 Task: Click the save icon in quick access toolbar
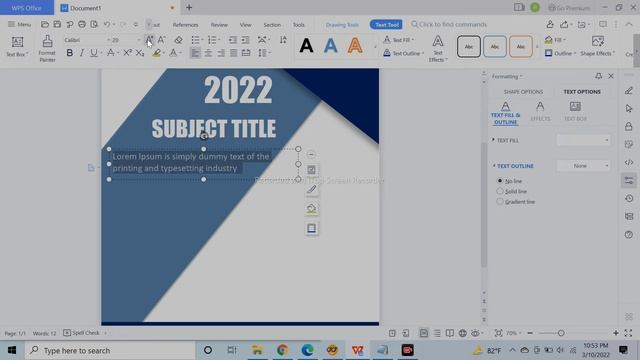click(x=57, y=24)
